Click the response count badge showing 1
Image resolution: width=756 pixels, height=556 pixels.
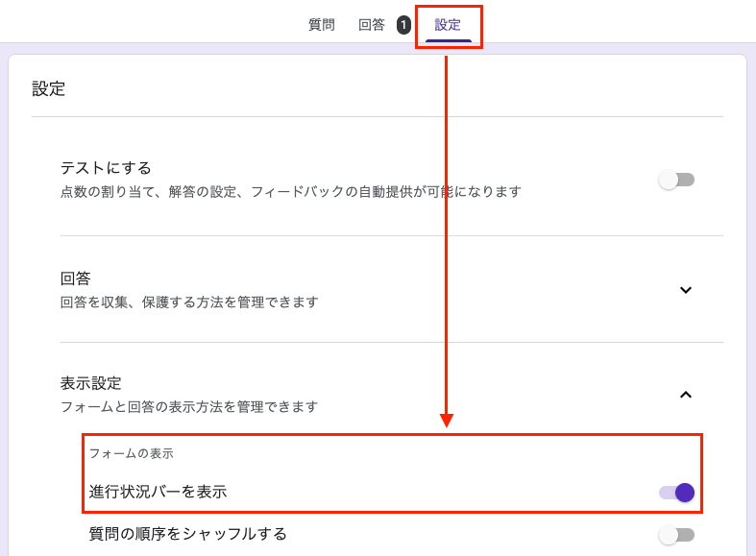point(403,25)
